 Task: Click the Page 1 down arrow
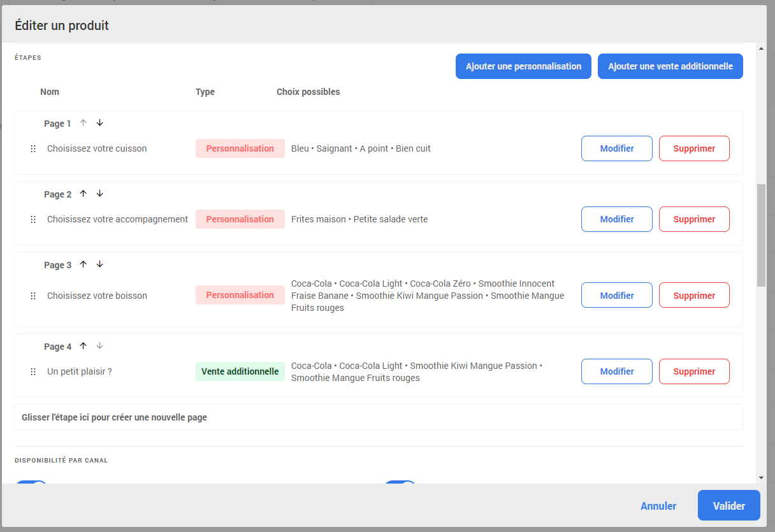point(99,123)
